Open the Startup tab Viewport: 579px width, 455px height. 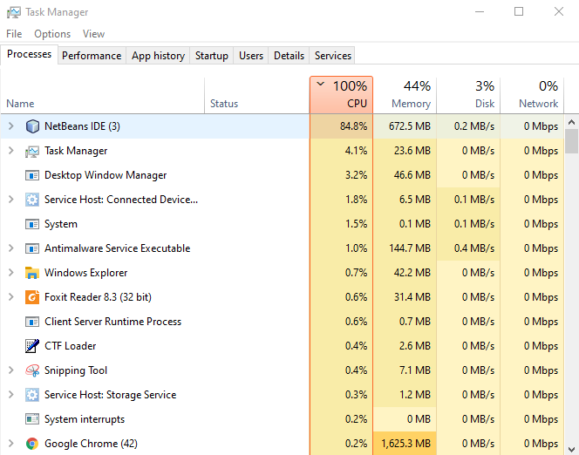(212, 55)
